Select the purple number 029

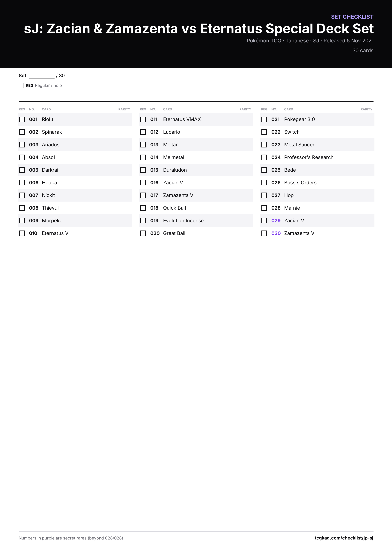[276, 220]
